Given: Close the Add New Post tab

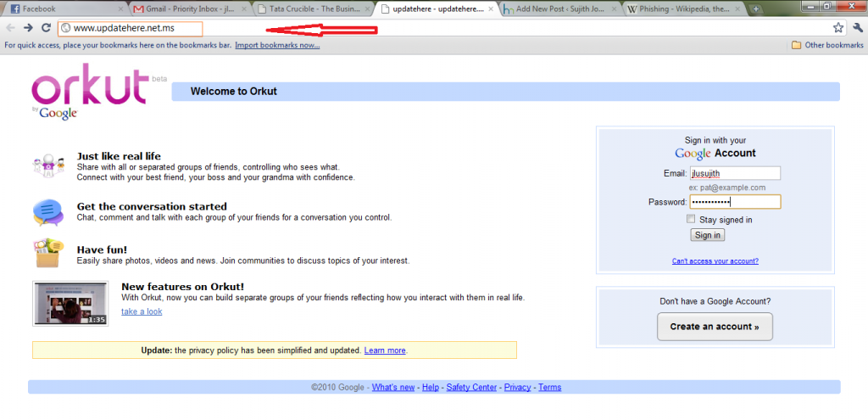Looking at the screenshot, I should coord(614,8).
